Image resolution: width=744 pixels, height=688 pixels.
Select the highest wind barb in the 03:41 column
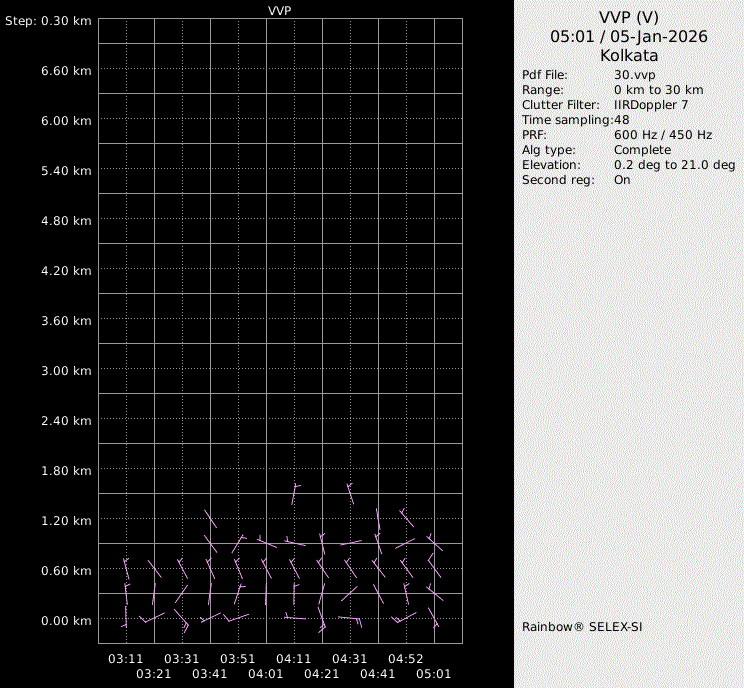[x=210, y=519]
